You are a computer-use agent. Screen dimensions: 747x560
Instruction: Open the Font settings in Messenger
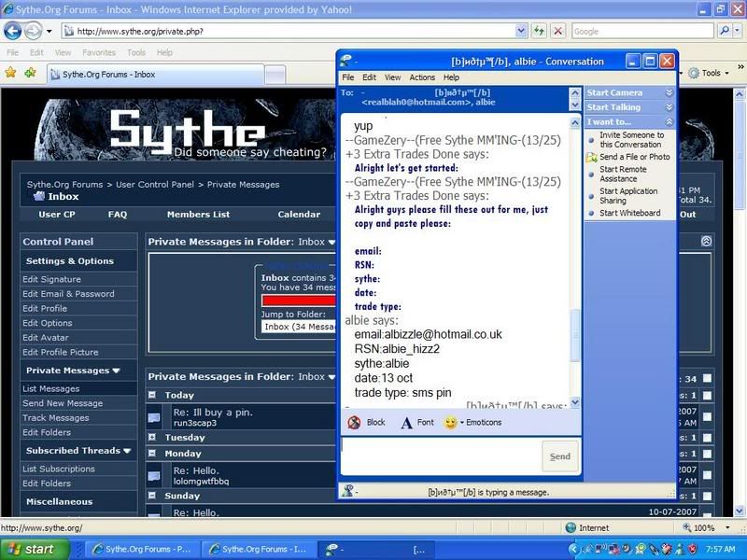(417, 423)
